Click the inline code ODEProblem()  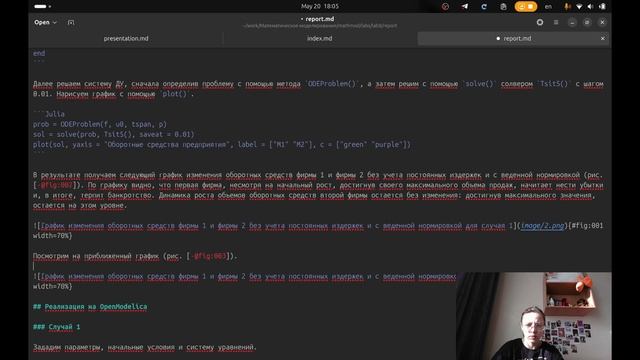click(332, 84)
